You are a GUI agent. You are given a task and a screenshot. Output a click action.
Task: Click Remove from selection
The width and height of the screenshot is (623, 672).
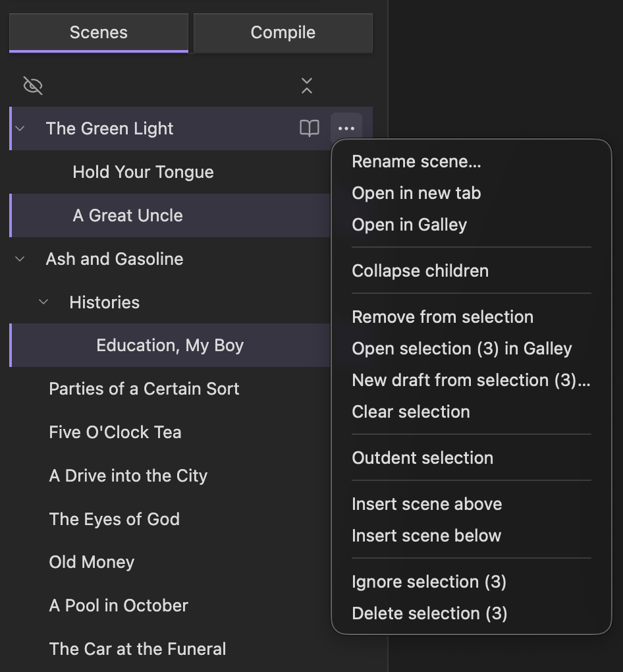(x=472, y=317)
